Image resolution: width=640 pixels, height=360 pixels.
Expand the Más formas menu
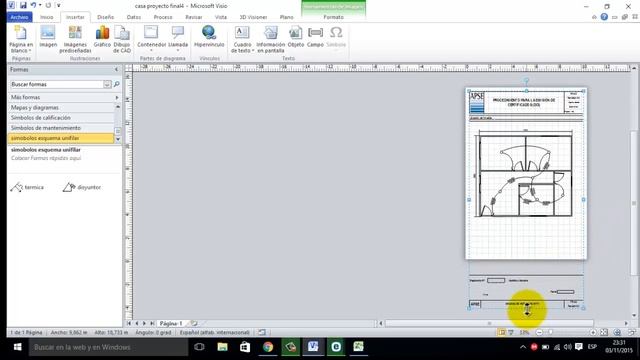pos(64,97)
